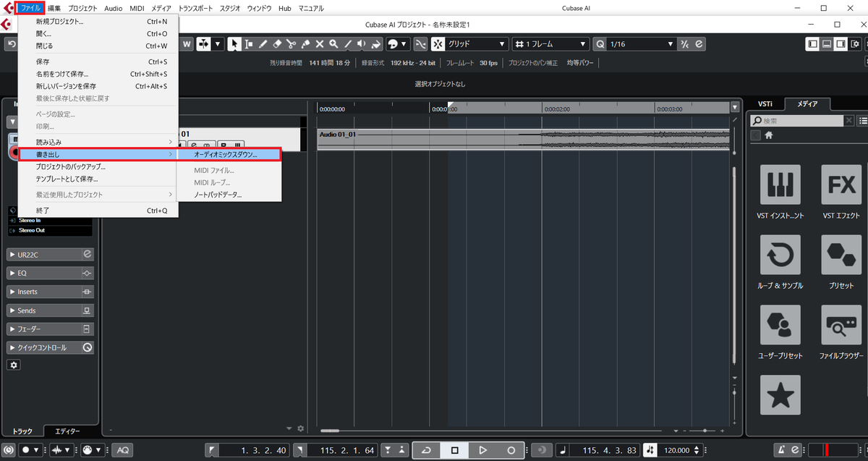This screenshot has width=868, height=461.
Task: Click the Audio 01_01 waveform clip
Action: point(522,139)
